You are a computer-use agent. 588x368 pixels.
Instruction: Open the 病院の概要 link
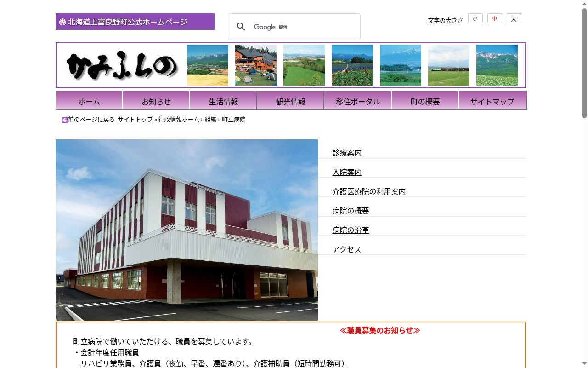[x=351, y=211]
